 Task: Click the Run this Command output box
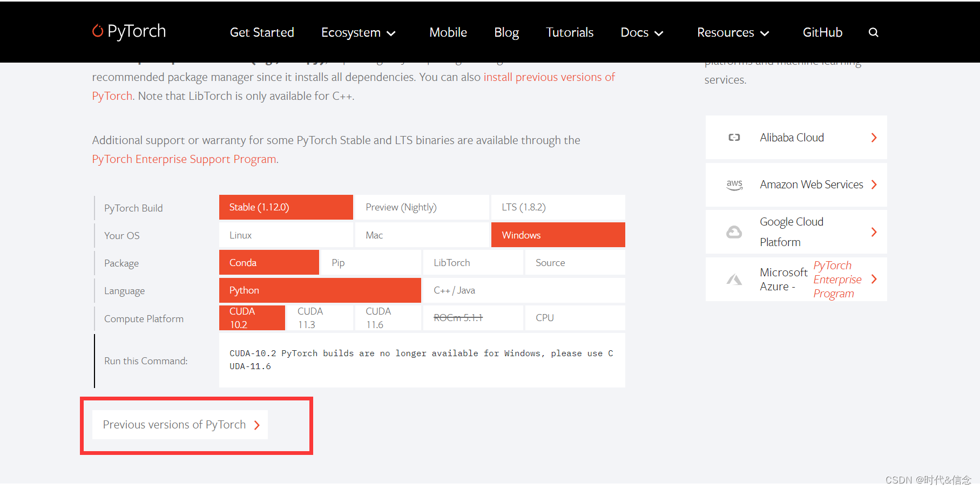pos(422,360)
